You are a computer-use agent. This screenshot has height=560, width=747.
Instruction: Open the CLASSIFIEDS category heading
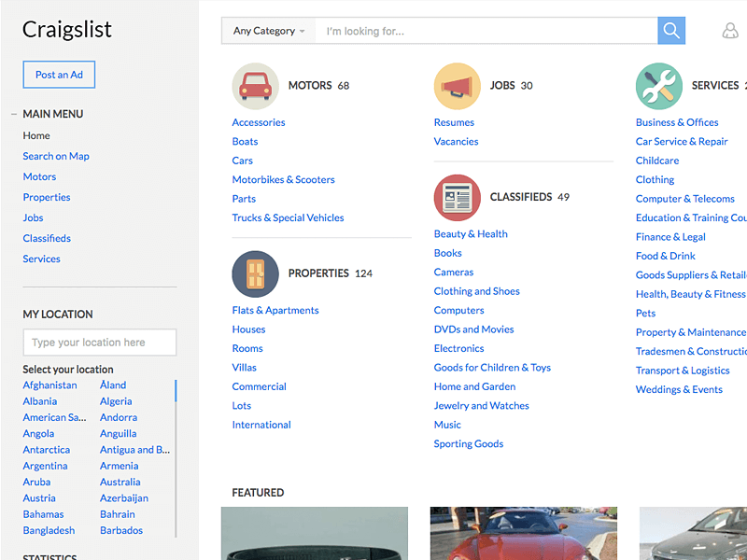(521, 197)
